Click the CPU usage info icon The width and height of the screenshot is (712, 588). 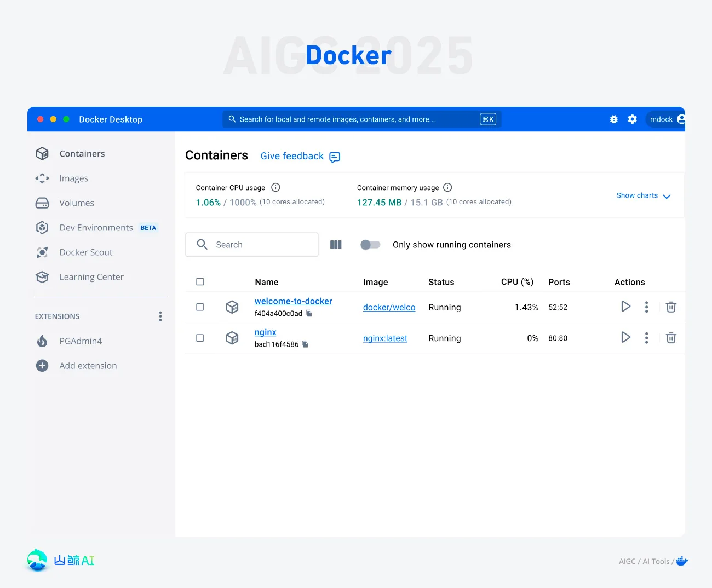276,187
